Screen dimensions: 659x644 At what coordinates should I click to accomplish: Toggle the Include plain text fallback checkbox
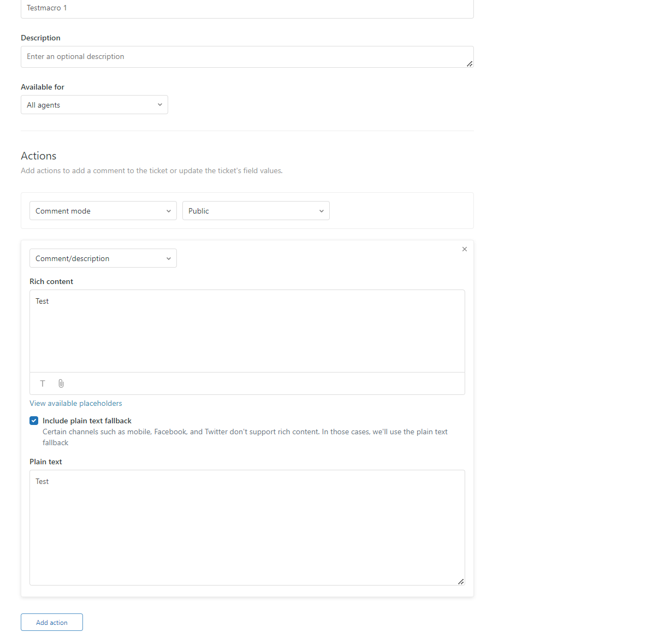tap(34, 421)
